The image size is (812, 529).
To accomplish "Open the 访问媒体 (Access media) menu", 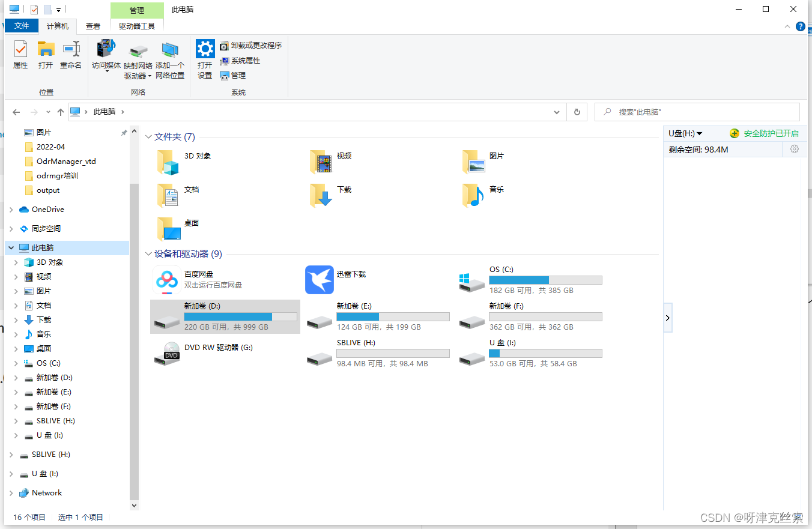I will pos(106,56).
